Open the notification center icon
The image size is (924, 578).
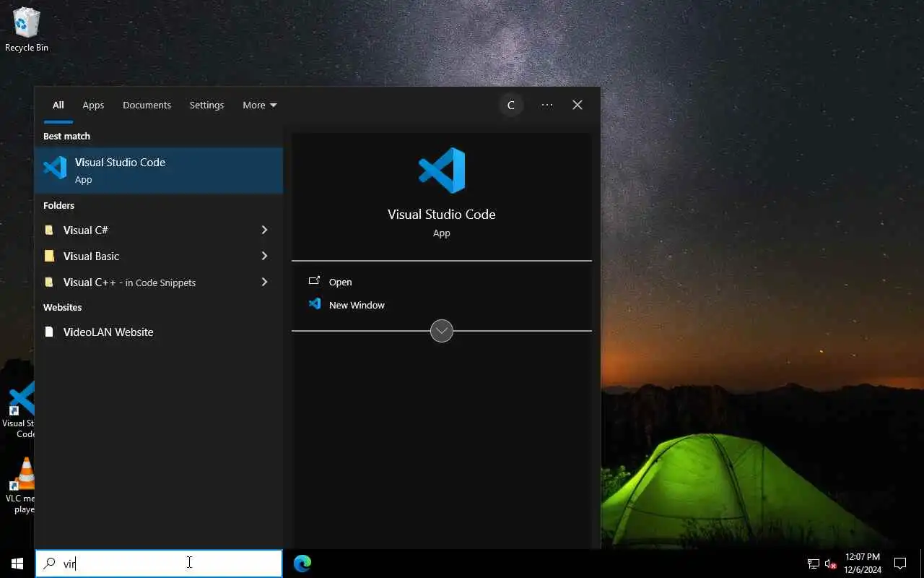[900, 564]
